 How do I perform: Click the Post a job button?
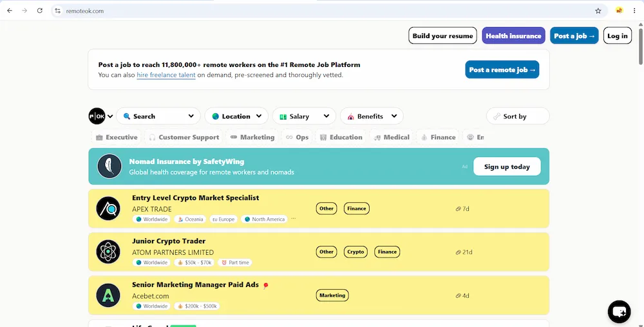(574, 35)
